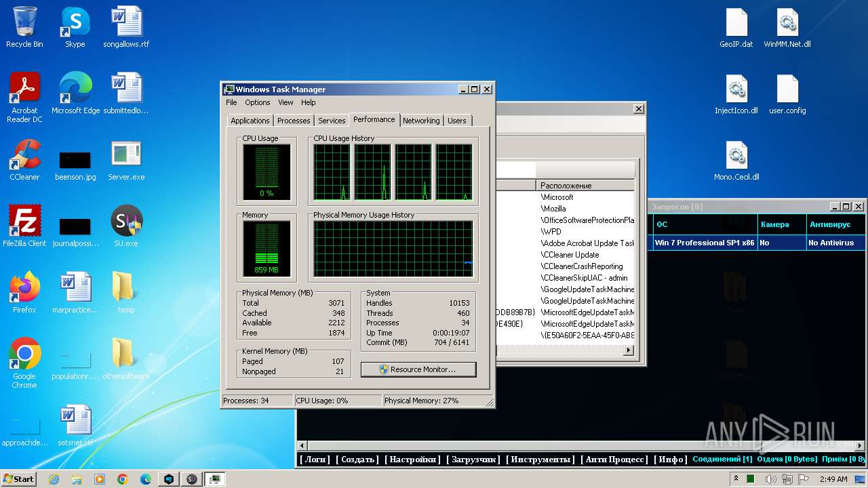Launch the CCleaner desktop shortcut
The image size is (868, 488).
pos(24,160)
